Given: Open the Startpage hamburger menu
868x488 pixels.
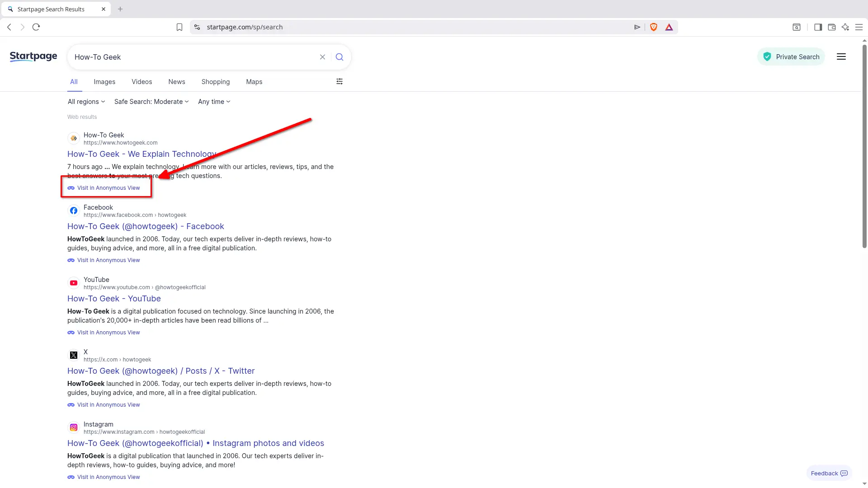Looking at the screenshot, I should (841, 56).
